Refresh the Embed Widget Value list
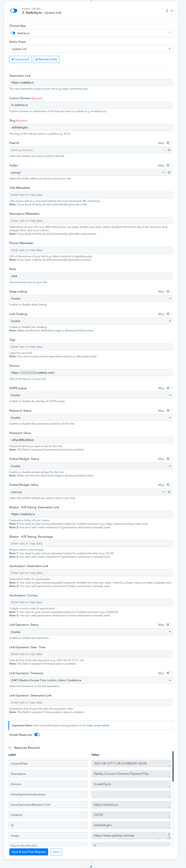This screenshot has width=186, height=868. [169, 492]
